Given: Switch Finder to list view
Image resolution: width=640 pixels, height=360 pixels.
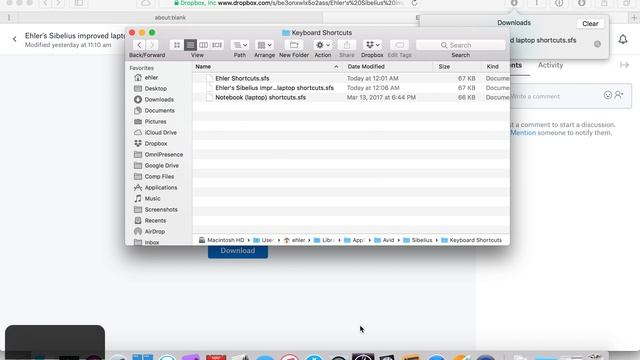Looking at the screenshot, I should pos(190,45).
